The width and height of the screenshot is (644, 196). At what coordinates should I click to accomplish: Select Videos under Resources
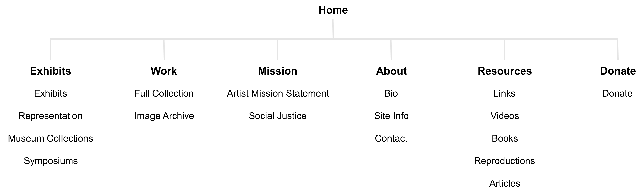(505, 116)
